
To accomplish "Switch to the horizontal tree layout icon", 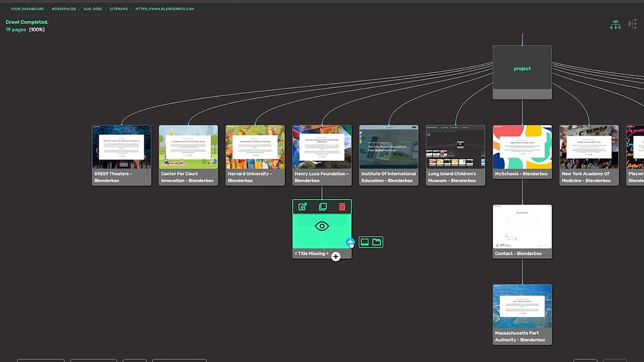I will click(x=633, y=24).
